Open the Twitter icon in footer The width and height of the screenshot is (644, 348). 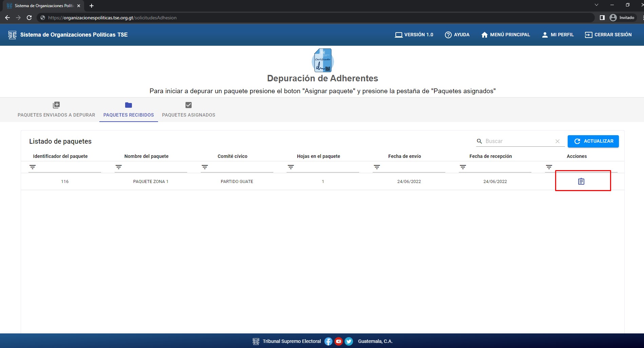[x=349, y=341]
